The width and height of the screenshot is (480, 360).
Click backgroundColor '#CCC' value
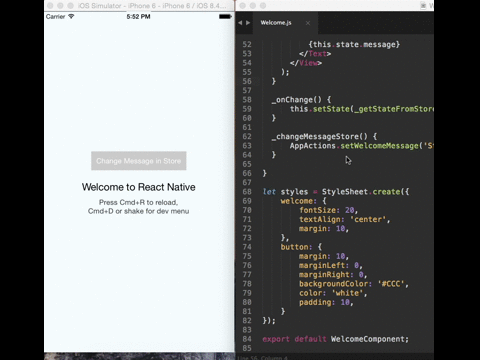click(x=391, y=284)
